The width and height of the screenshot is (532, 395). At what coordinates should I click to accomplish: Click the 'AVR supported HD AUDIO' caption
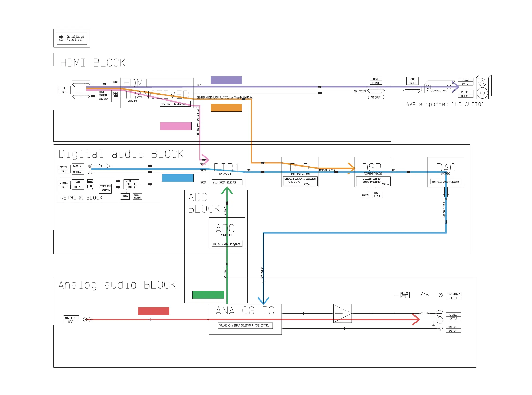[x=444, y=104]
